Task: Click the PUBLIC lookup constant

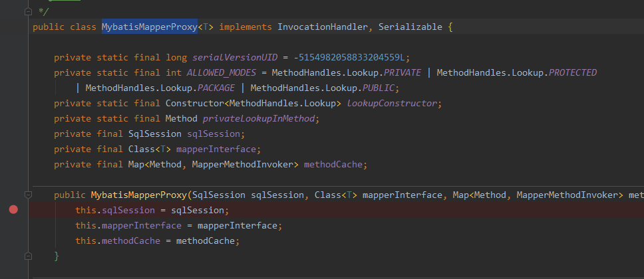Action: (379, 88)
